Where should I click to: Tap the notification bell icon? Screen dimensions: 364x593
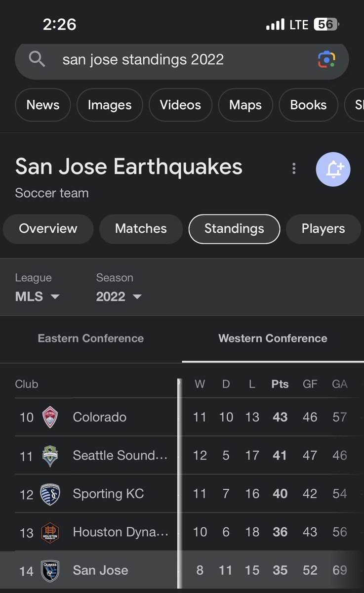point(333,169)
